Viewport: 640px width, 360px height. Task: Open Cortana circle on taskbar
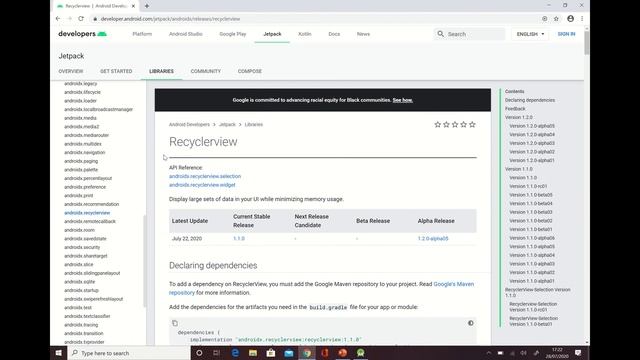point(199,353)
